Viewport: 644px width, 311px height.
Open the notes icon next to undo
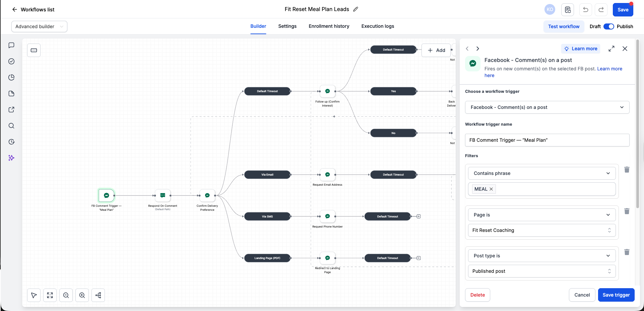click(x=568, y=10)
